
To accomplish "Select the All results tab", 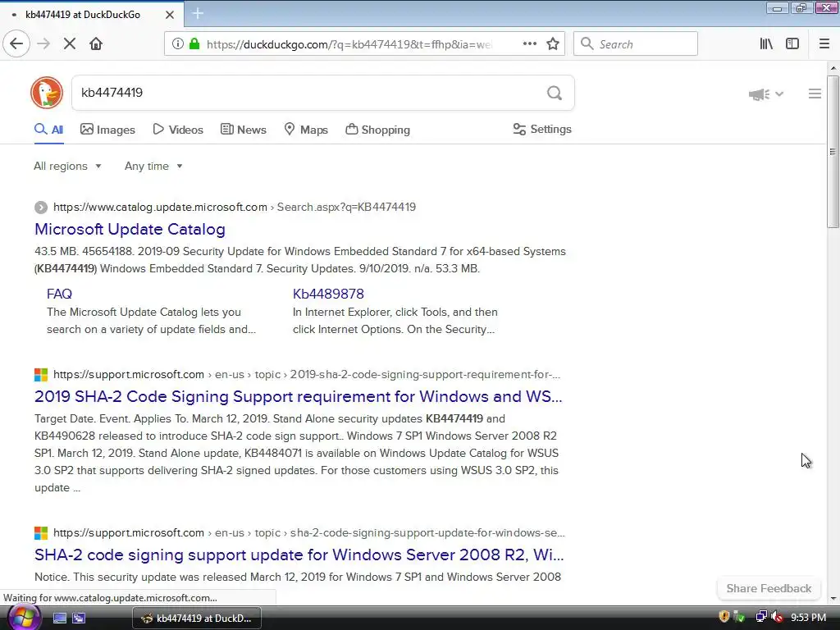I will [x=48, y=130].
